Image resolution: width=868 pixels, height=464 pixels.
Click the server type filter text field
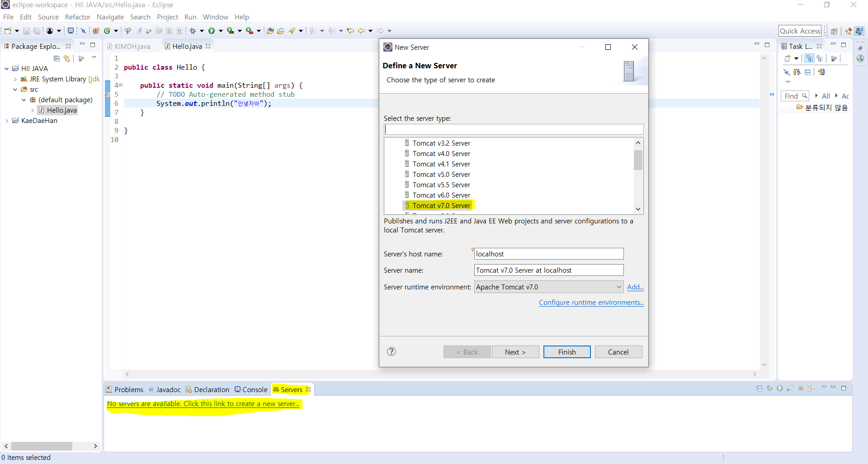[x=514, y=129]
